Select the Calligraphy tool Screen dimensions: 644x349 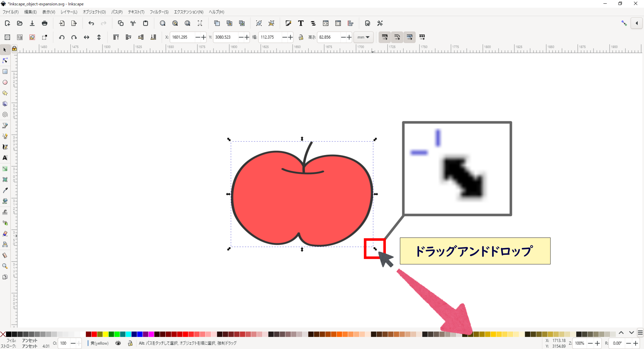(5, 147)
